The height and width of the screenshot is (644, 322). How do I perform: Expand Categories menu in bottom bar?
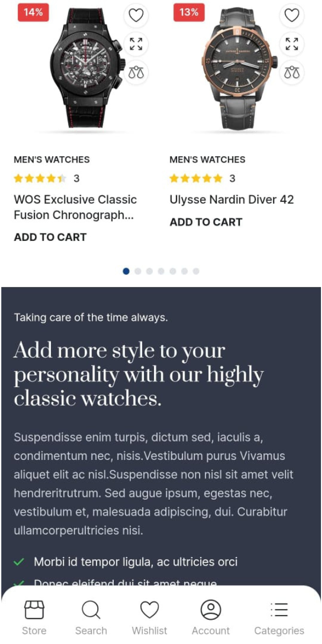(x=279, y=618)
